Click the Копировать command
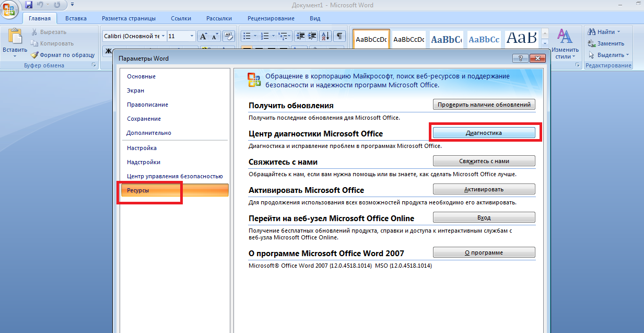Image resolution: width=644 pixels, height=333 pixels. 52,43
